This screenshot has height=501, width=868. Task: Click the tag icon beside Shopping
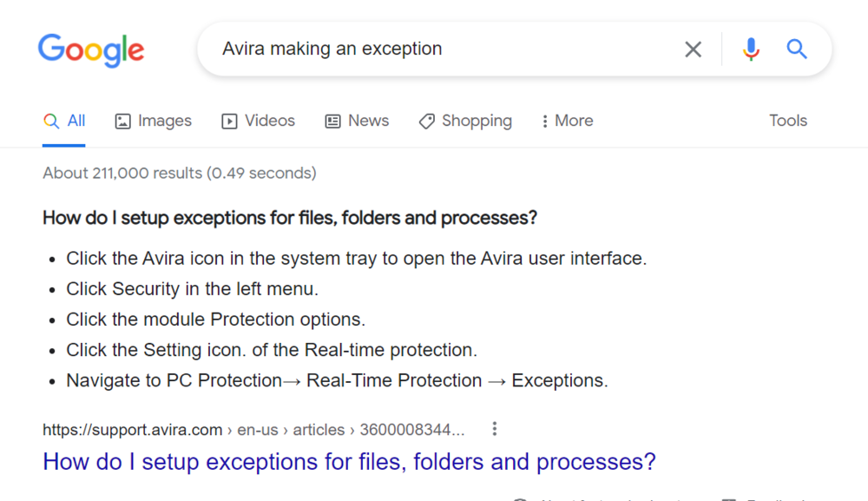tap(426, 121)
